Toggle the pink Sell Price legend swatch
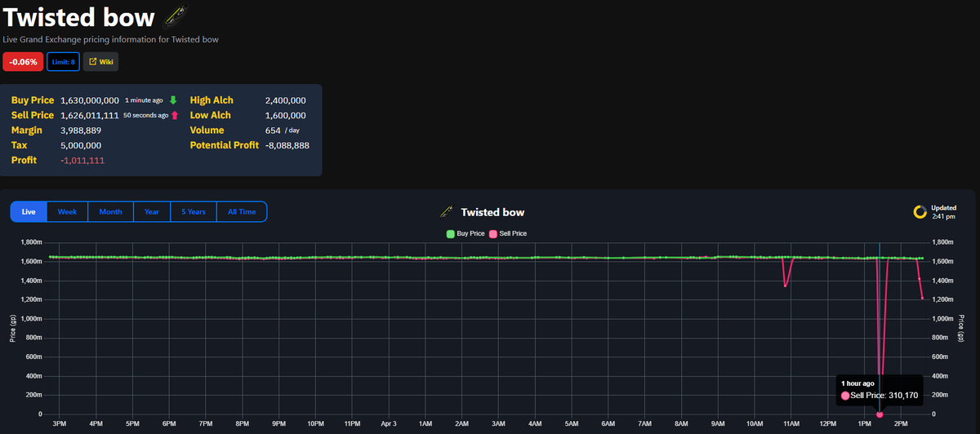The height and width of the screenshot is (434, 980). 493,234
